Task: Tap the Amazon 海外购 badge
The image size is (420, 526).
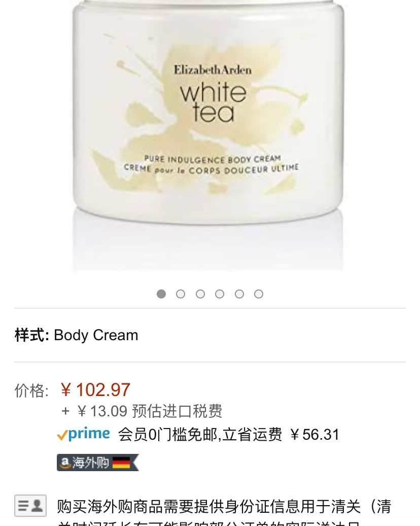Action: (x=97, y=463)
